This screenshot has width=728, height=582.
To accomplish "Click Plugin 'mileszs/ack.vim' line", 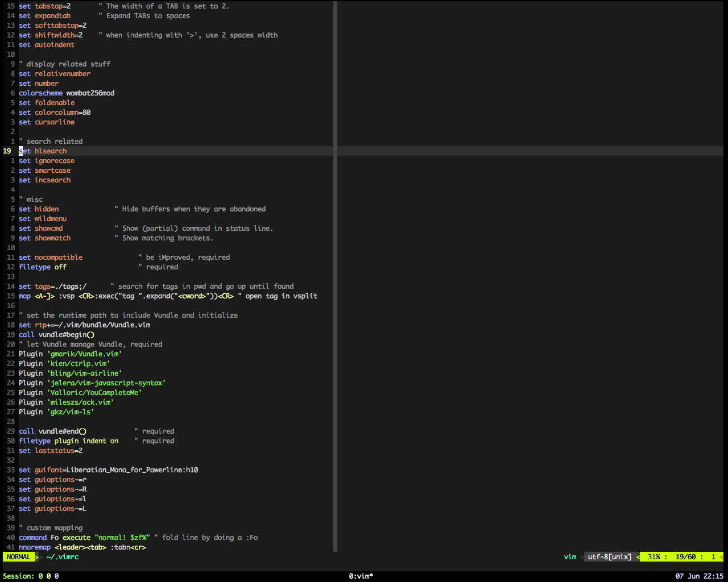I will pos(67,402).
